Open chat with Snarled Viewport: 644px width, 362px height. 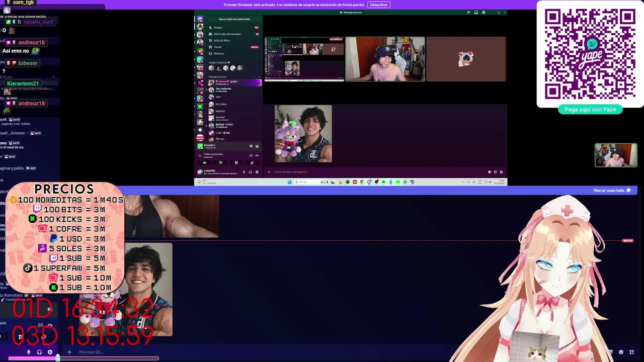point(234,118)
